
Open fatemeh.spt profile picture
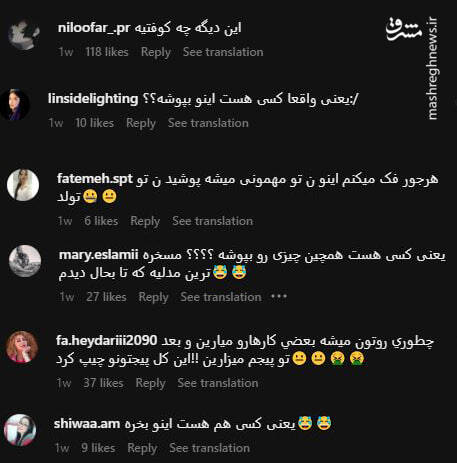pyautogui.click(x=23, y=185)
